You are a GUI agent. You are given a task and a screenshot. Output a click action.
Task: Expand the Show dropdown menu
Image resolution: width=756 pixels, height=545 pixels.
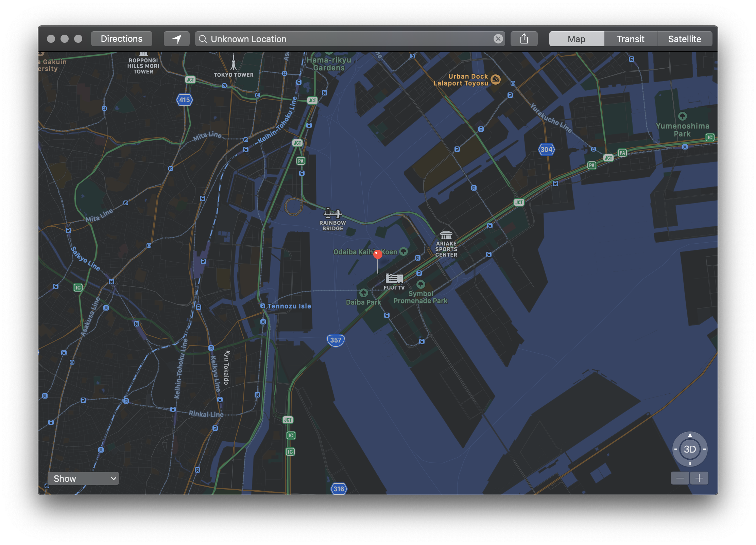click(83, 478)
